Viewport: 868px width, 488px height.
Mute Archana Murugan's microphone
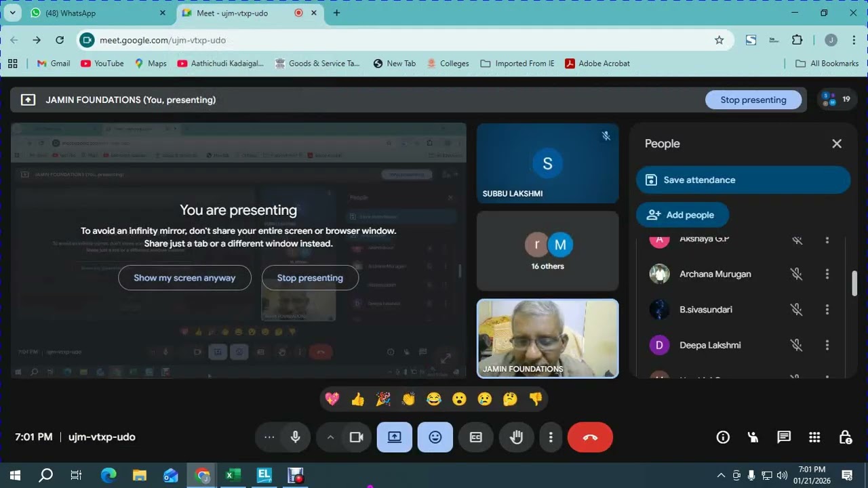point(797,274)
